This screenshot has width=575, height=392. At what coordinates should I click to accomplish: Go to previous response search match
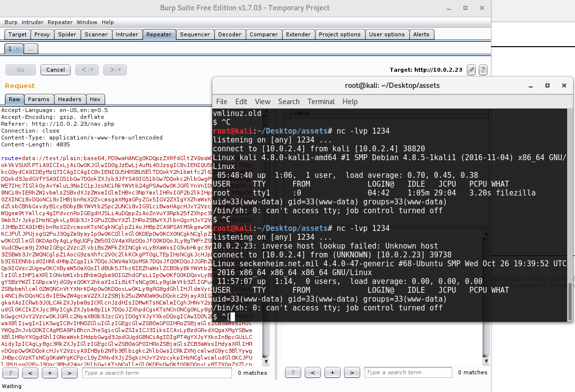coord(313,372)
